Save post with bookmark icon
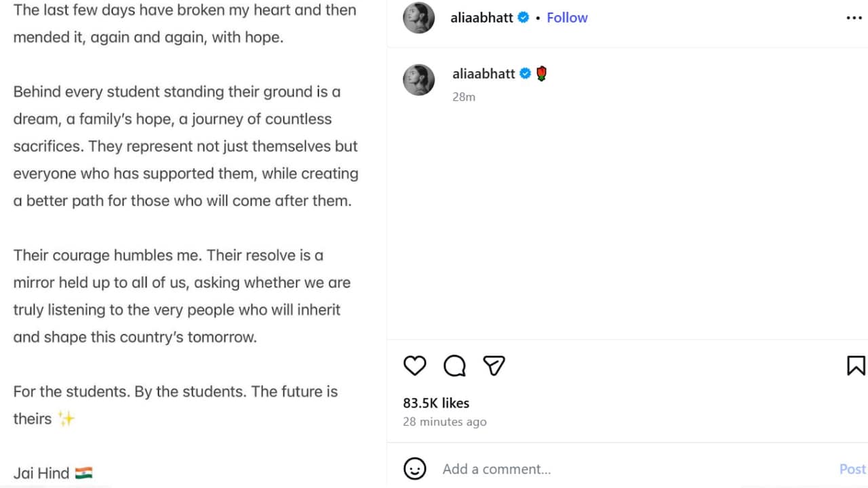 [856, 366]
